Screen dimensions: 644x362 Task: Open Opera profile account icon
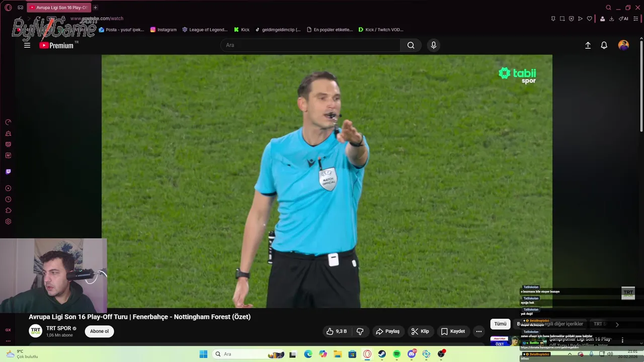602,19
